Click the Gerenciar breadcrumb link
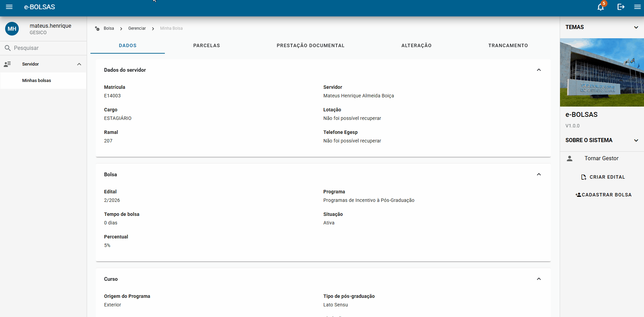Screen dimensions: 644x317 (137, 28)
